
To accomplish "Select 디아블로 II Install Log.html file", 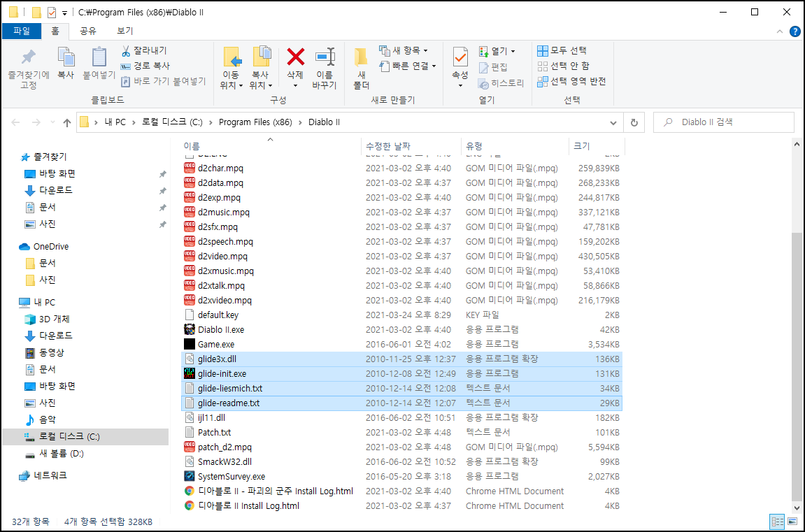I will click(x=403, y=506).
